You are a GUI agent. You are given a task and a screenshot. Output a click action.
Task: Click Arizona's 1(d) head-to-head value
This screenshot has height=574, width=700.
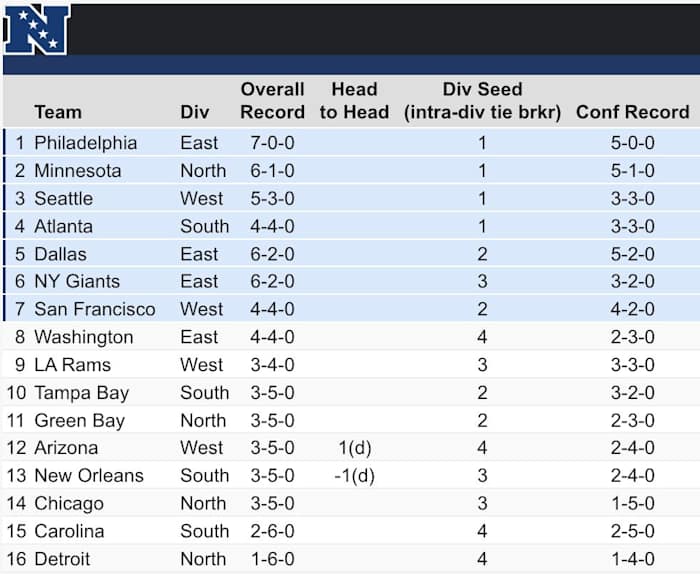[x=354, y=448]
